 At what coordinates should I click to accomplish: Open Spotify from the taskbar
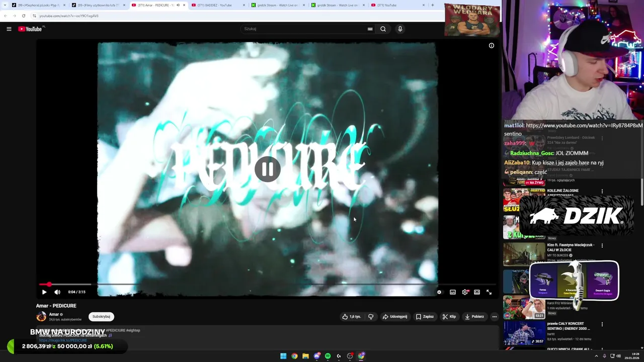(x=328, y=356)
